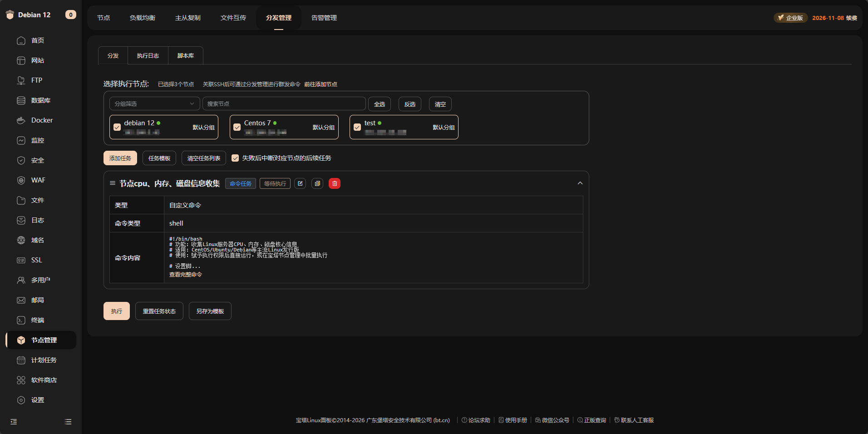Click the 添加任务 button

click(x=120, y=158)
